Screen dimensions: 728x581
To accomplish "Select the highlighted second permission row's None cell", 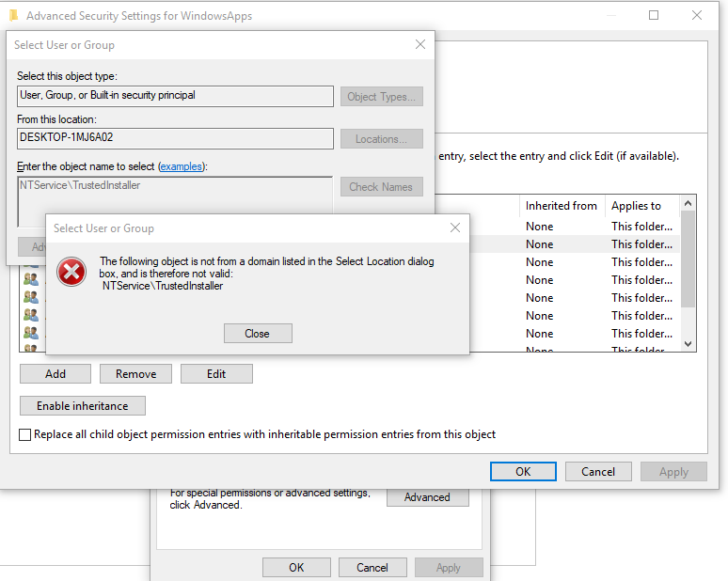I will point(540,244).
